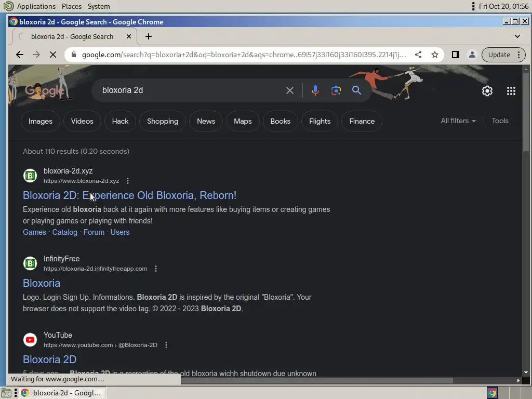Start a voice search with microphone

point(315,90)
